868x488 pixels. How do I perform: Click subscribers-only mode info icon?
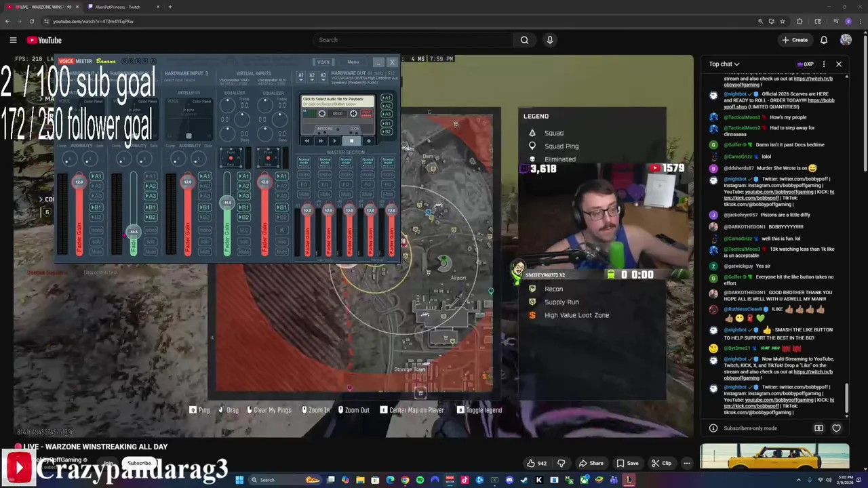click(713, 428)
